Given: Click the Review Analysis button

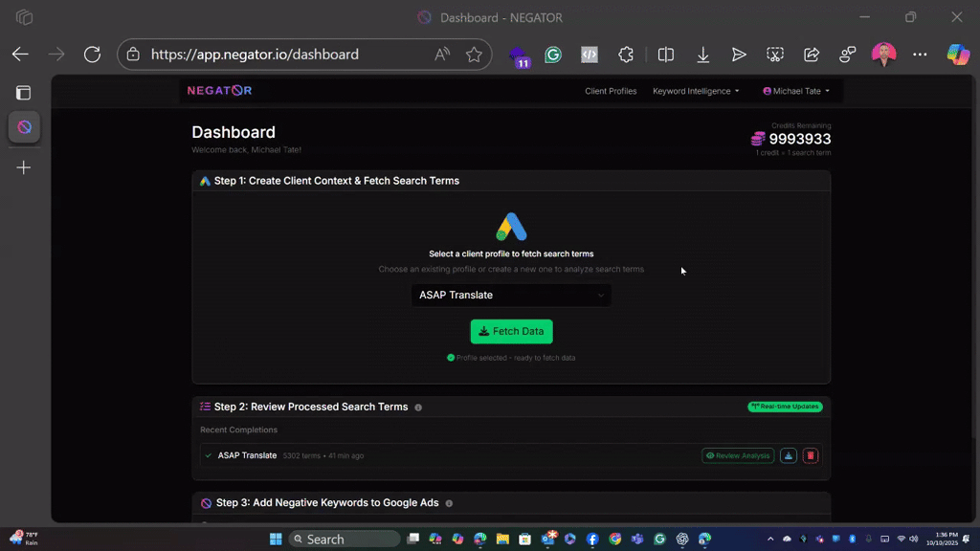Looking at the screenshot, I should click(737, 456).
